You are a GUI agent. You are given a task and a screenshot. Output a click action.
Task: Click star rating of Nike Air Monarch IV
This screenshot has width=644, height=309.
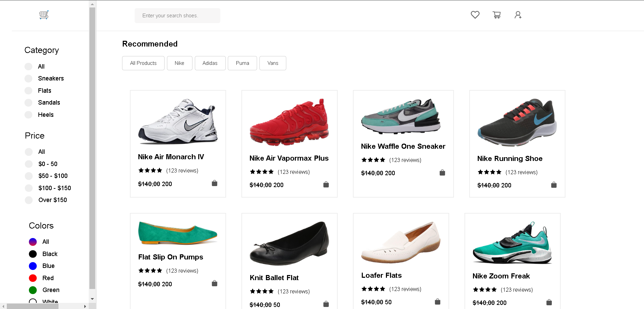tap(150, 170)
